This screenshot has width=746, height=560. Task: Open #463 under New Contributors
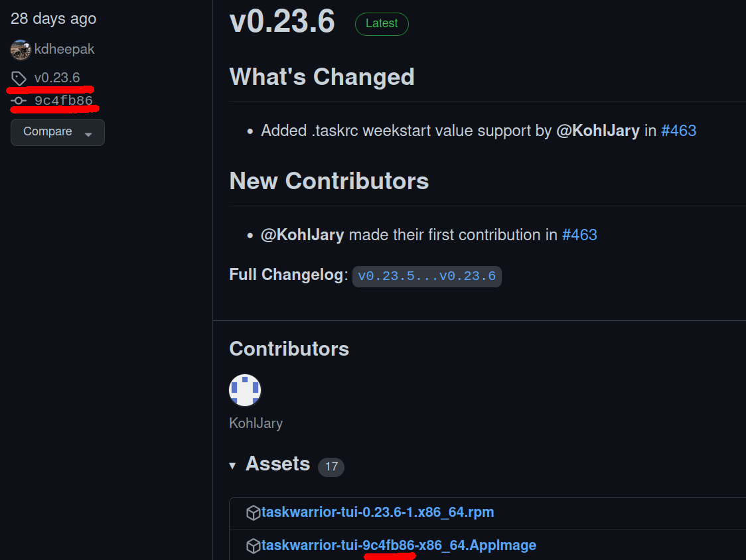[x=579, y=234]
